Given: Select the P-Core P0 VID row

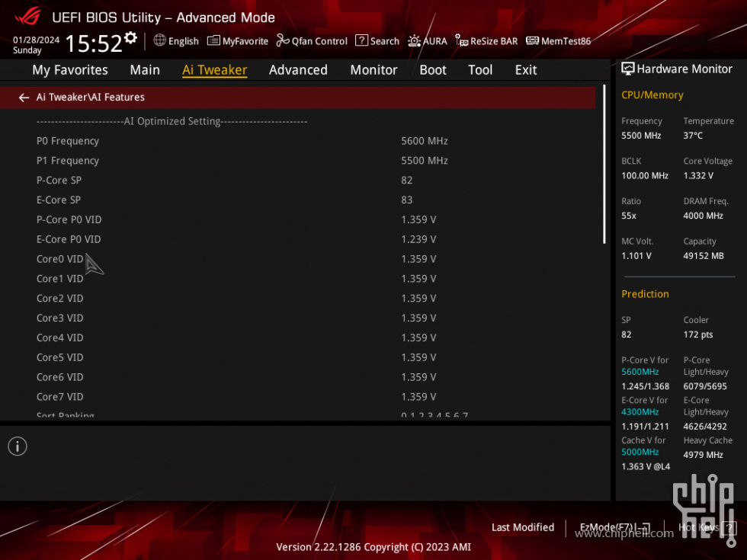Looking at the screenshot, I should pos(298,220).
